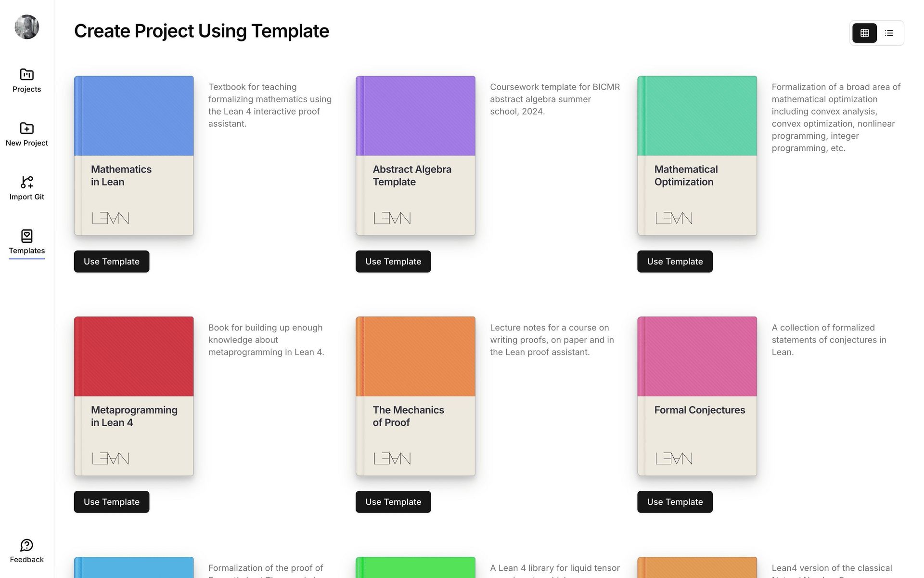Image resolution: width=924 pixels, height=578 pixels.
Task: Open the Projects folder icon in sidebar
Action: pos(26,75)
